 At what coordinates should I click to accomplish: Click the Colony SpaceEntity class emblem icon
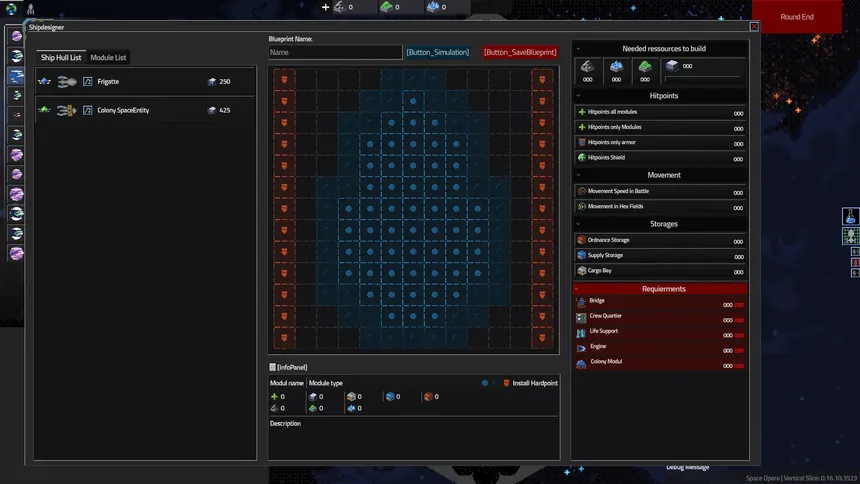[x=44, y=110]
